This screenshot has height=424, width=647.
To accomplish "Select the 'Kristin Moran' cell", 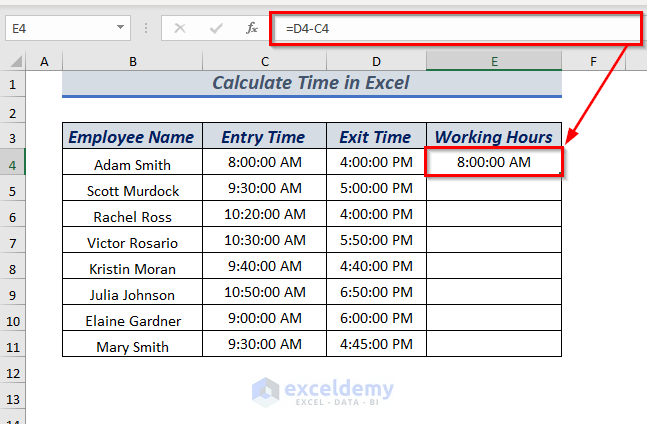I will tap(132, 266).
